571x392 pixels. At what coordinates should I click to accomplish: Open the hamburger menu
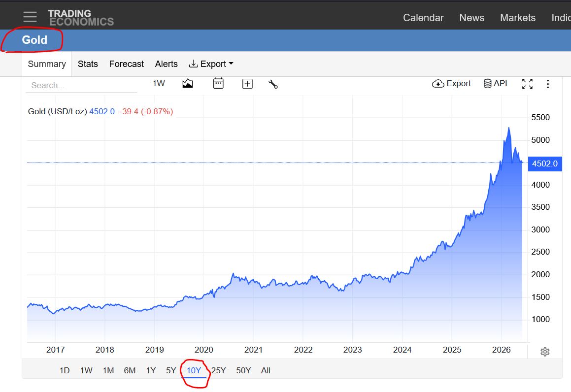point(30,17)
